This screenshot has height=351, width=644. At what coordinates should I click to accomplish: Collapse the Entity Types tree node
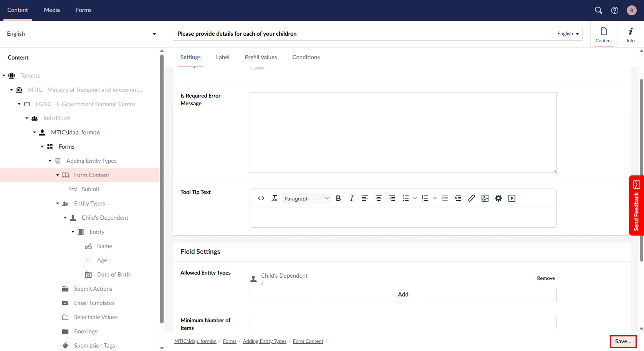point(58,204)
